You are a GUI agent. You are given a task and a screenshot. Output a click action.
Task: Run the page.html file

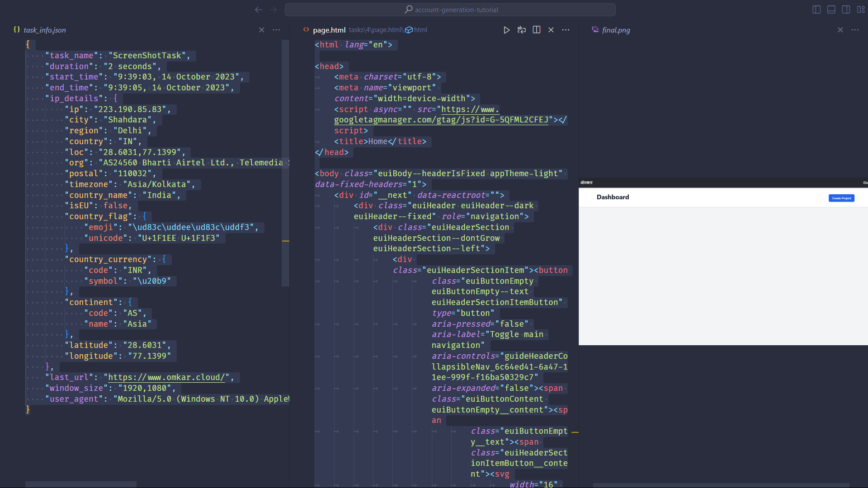pos(506,30)
